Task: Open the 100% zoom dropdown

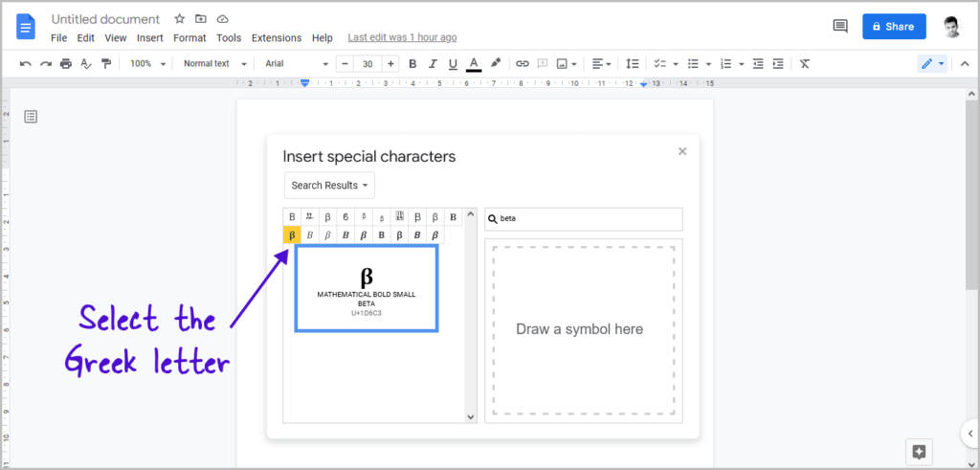Action: [x=148, y=64]
